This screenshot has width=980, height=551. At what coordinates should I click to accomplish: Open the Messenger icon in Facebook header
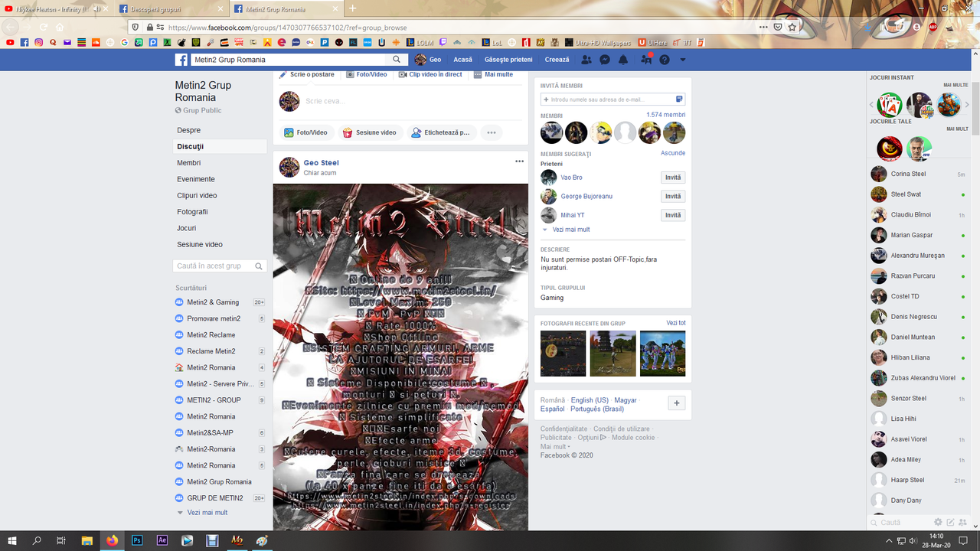point(605,60)
